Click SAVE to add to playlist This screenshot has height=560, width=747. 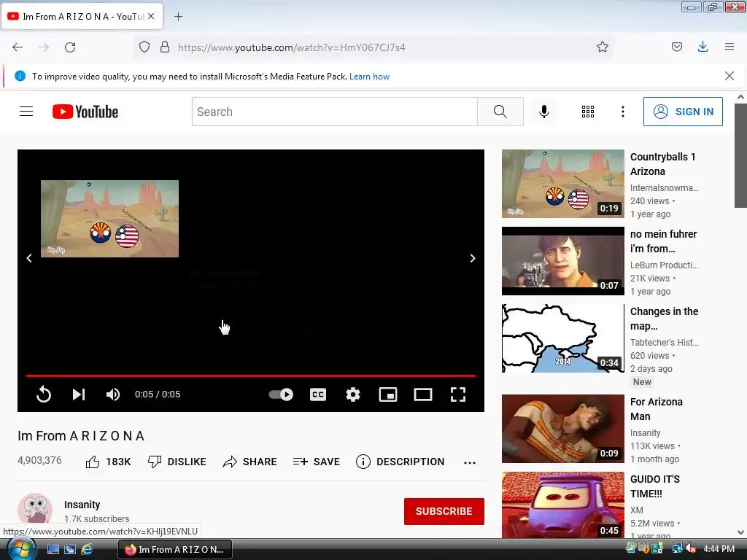(317, 462)
